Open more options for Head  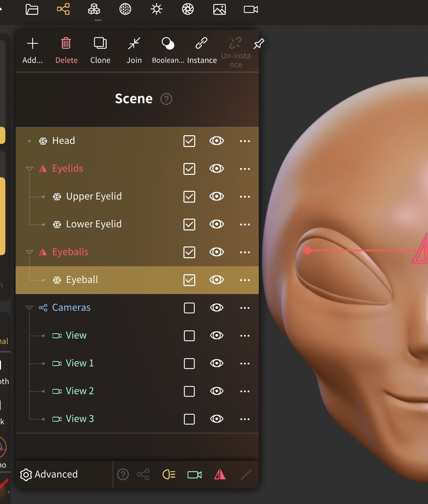coord(245,141)
